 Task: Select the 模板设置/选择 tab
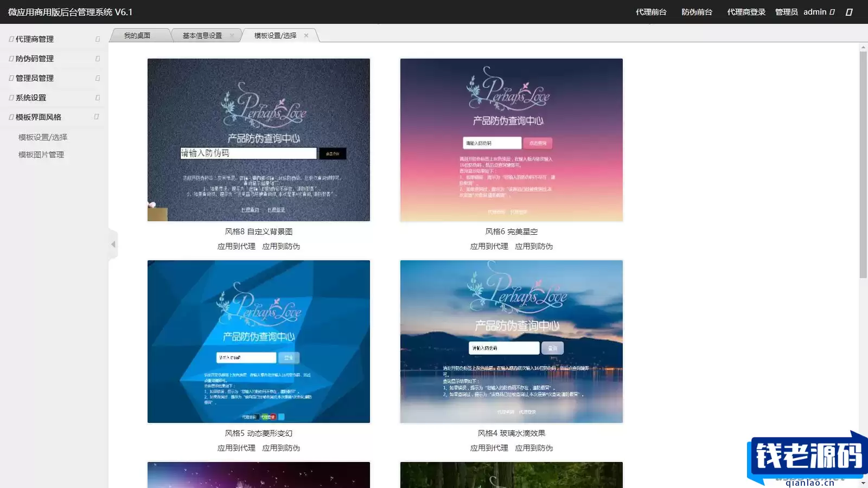[x=276, y=36]
